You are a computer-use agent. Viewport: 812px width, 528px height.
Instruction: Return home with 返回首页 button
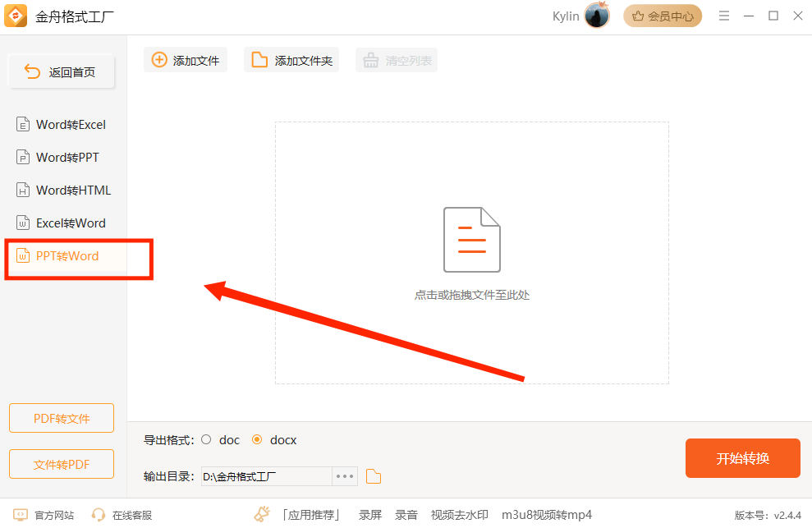click(62, 71)
